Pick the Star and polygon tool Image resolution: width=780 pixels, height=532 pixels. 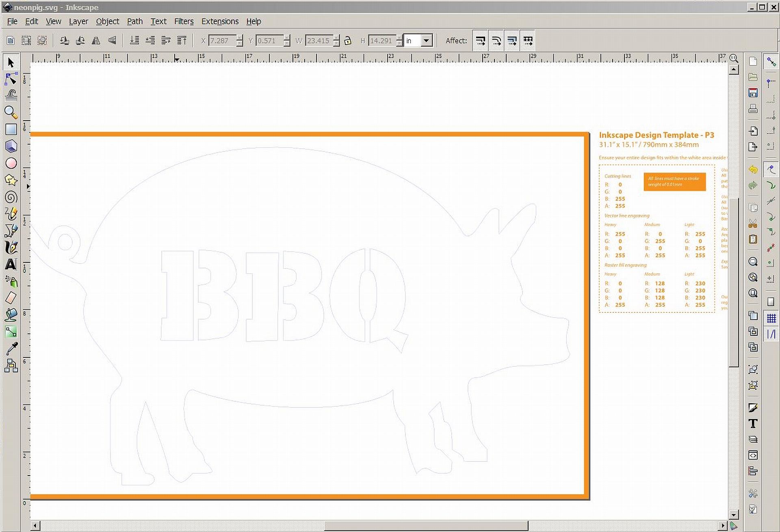[11, 180]
